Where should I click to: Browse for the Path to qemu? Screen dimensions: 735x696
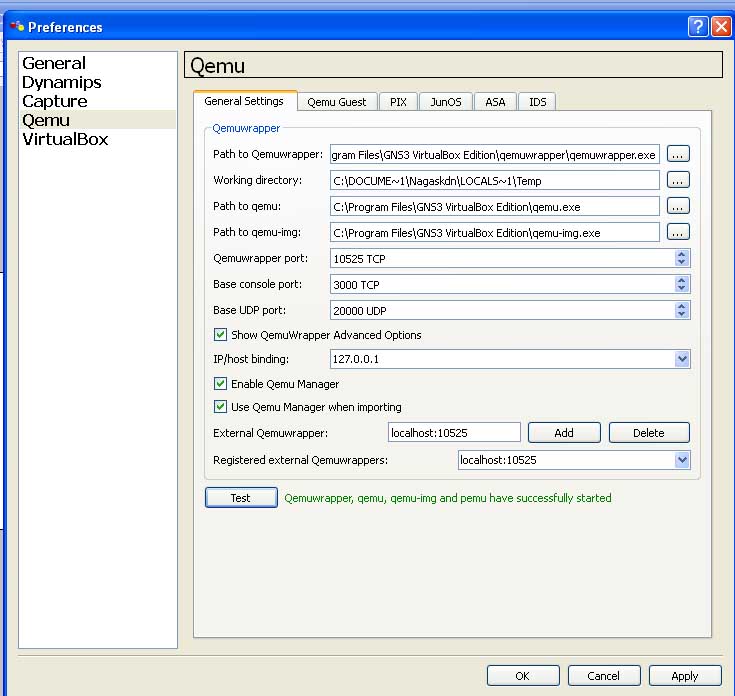(678, 206)
